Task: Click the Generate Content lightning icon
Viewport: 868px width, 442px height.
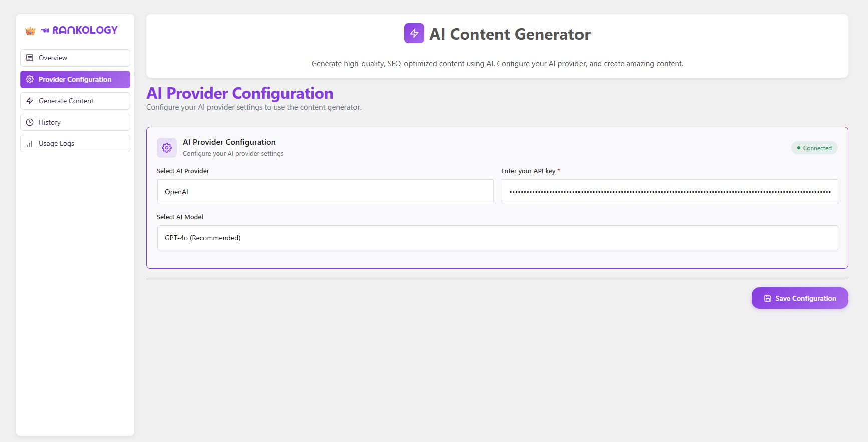Action: (30, 101)
